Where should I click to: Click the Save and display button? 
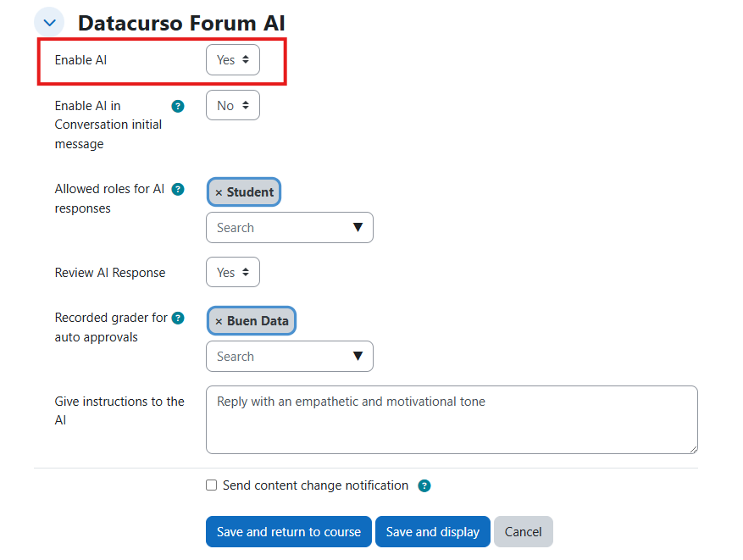432,531
